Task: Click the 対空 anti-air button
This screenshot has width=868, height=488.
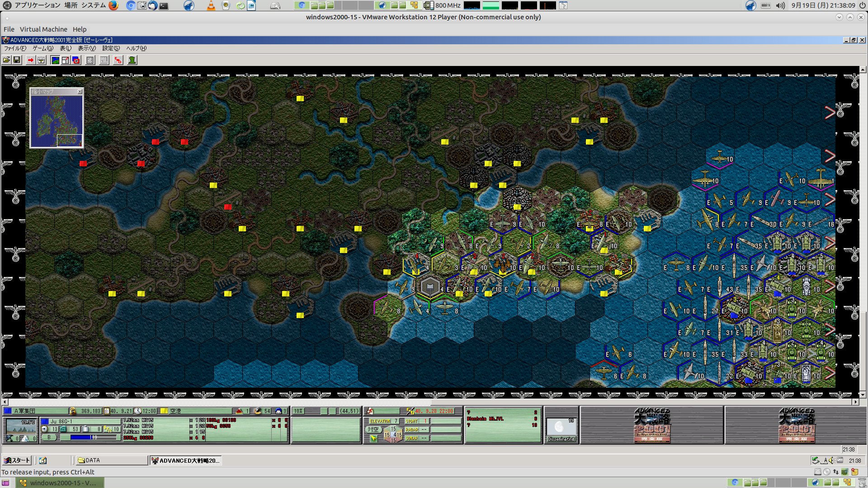Action: [x=373, y=430]
